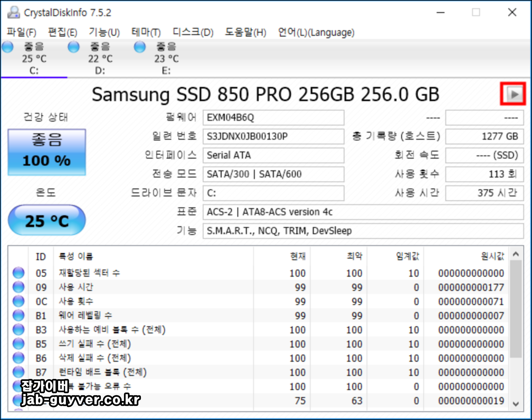Click the CrystalDiskInfo app icon in the title bar
The width and height of the screenshot is (532, 420).
coord(13,12)
